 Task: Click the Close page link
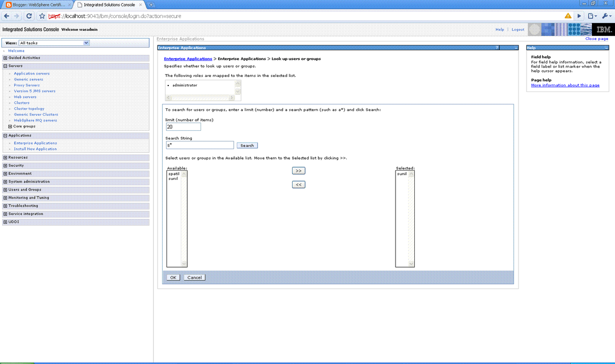pyautogui.click(x=597, y=39)
